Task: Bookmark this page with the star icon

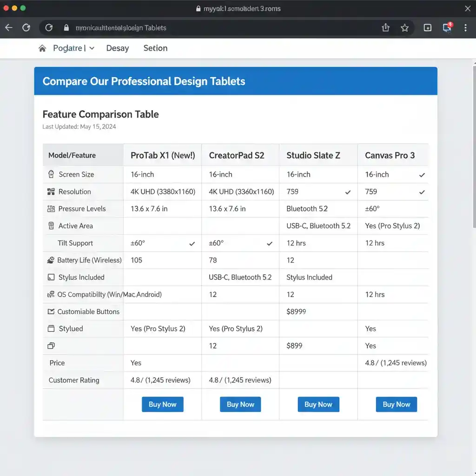Action: tap(405, 28)
